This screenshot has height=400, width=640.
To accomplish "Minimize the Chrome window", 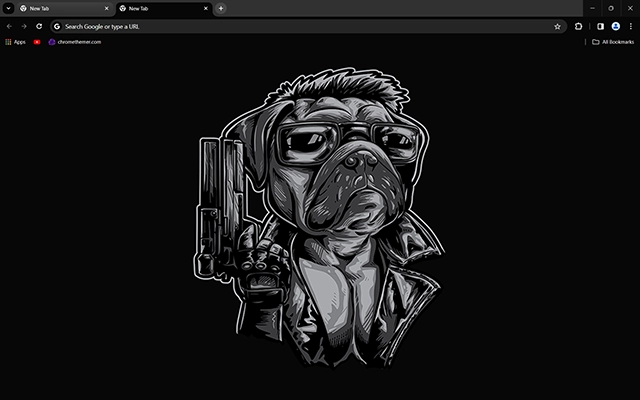I will coord(593,8).
